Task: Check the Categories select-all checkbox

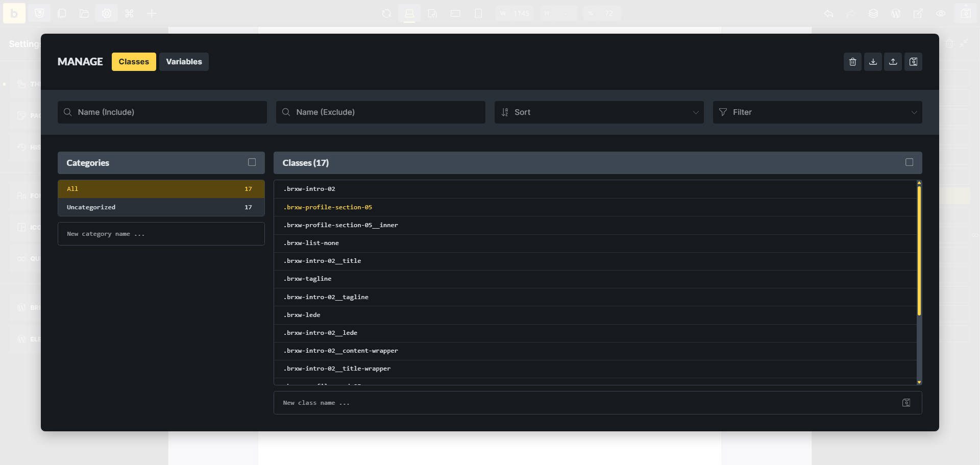Action: coord(252,162)
